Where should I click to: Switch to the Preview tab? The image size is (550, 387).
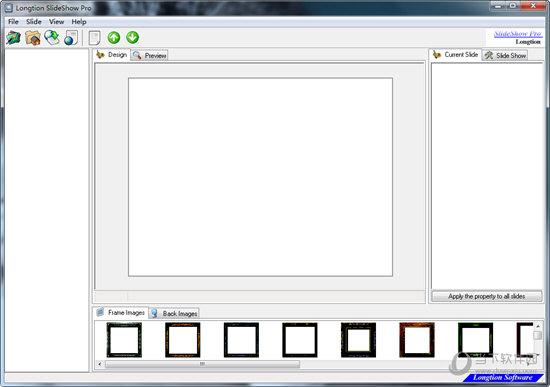(x=150, y=55)
